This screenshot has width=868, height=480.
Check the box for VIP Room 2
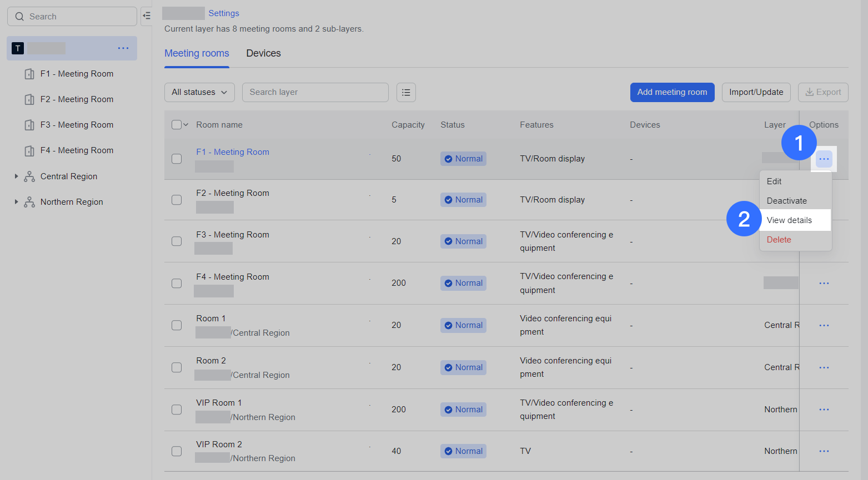[x=177, y=451]
